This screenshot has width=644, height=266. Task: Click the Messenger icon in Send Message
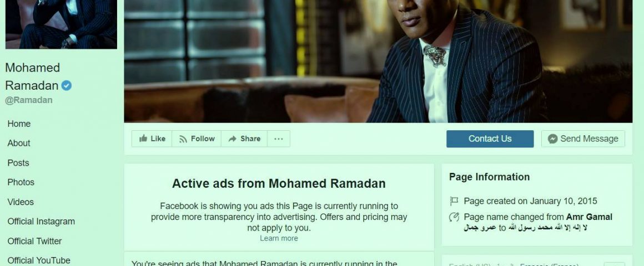[x=553, y=139]
